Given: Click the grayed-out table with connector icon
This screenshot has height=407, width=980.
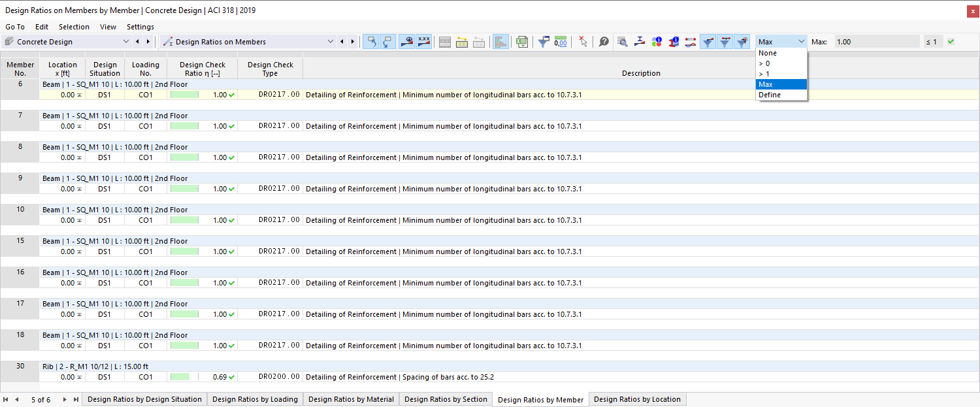Looking at the screenshot, I should pos(479,42).
